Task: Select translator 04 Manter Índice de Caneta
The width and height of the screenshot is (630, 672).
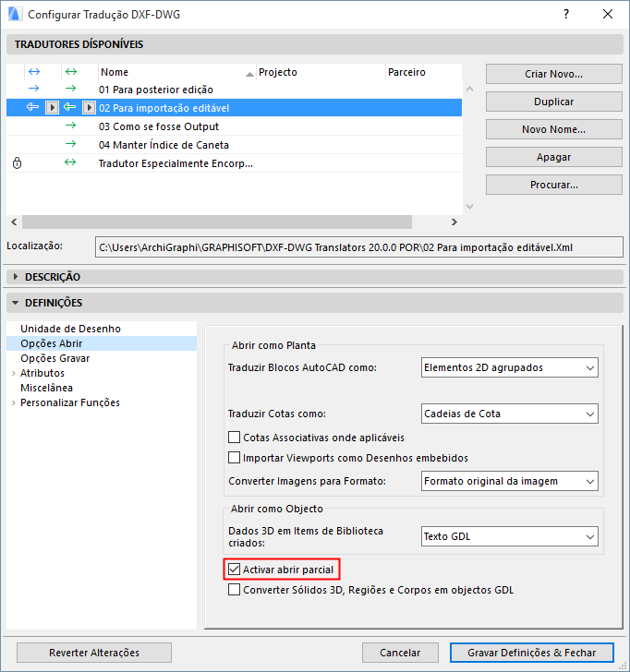Action: point(234,145)
